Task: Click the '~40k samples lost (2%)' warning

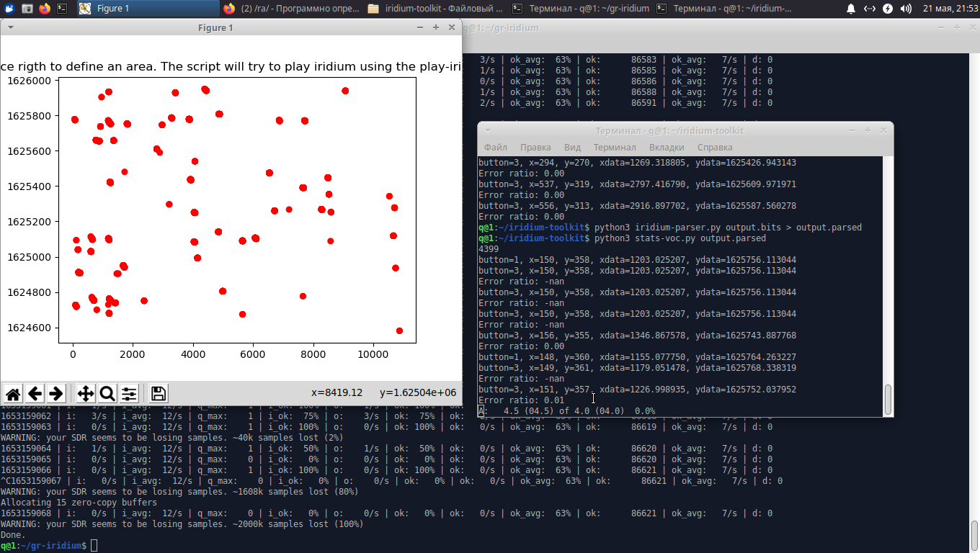Action: point(171,438)
